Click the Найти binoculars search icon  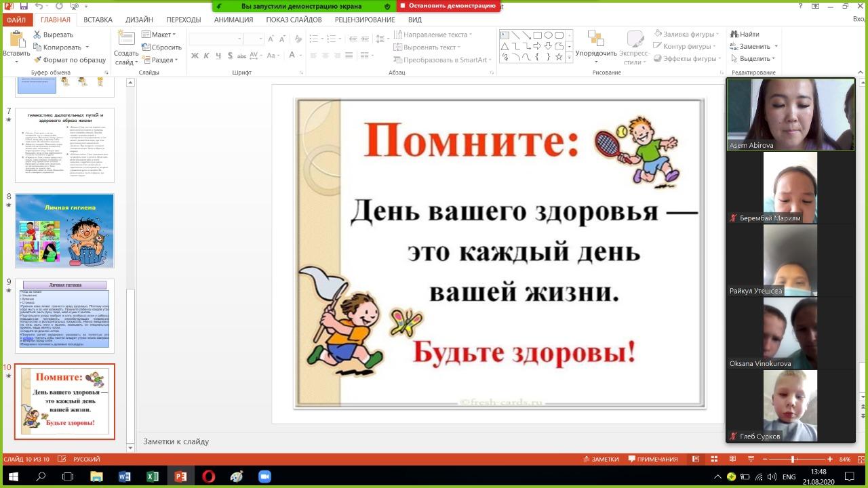point(734,34)
